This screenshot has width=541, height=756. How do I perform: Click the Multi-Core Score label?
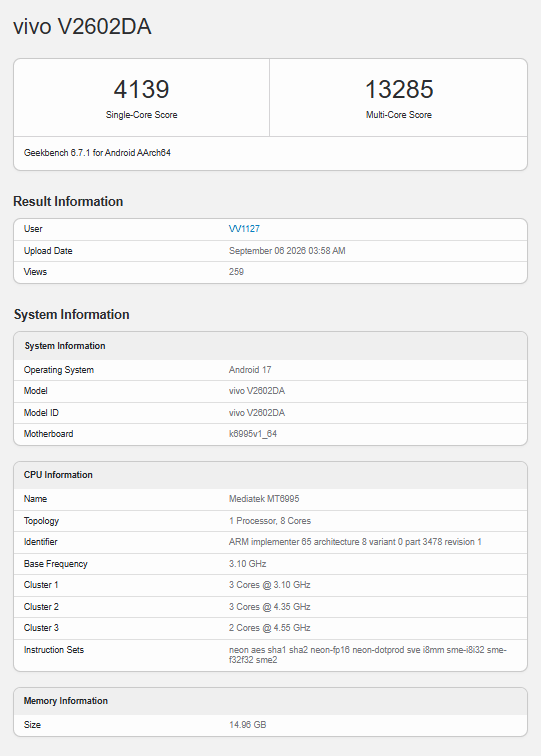[x=399, y=115]
